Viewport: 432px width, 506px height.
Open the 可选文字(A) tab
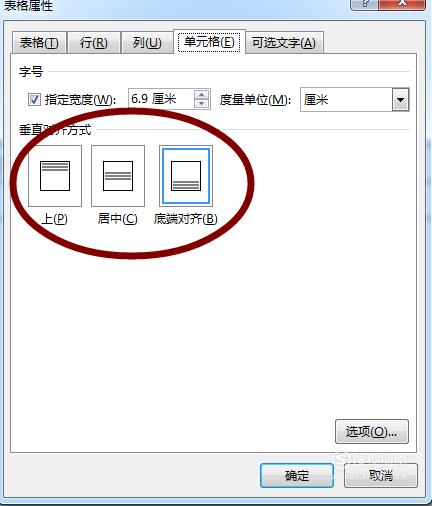[284, 43]
